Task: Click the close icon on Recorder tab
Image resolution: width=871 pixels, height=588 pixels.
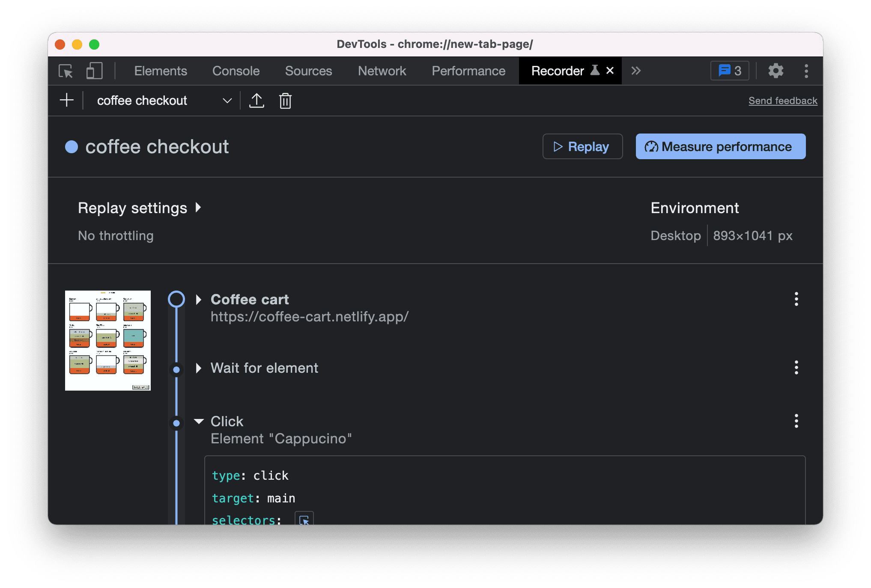Action: pos(609,71)
